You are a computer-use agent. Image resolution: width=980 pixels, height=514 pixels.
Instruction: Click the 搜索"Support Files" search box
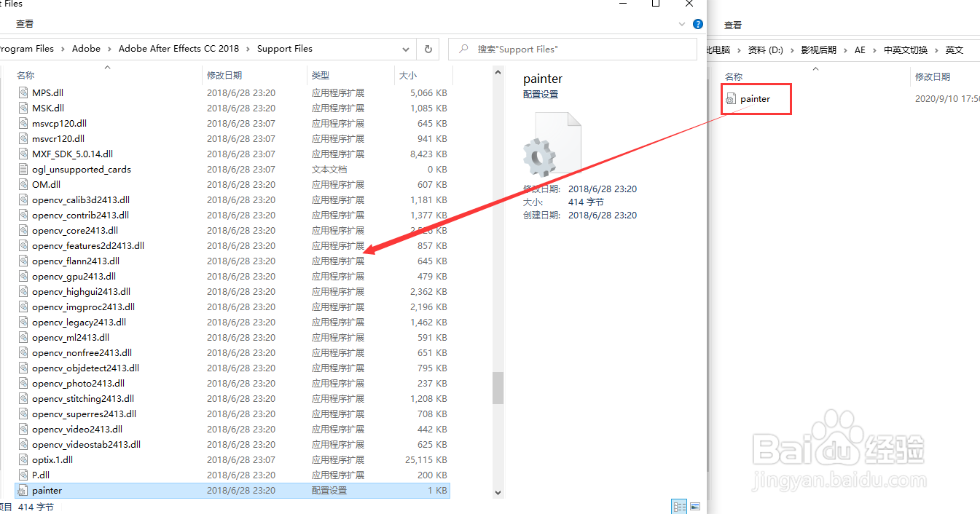tap(572, 49)
